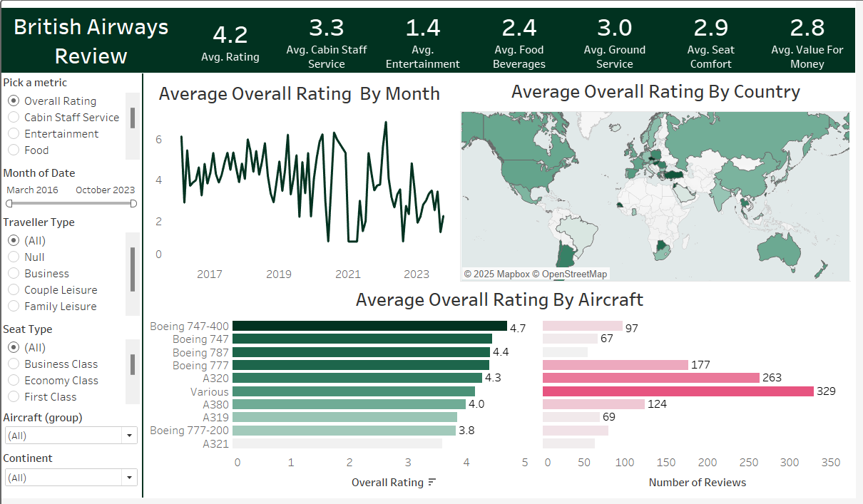Choose Cabin Staff Service metric
Viewport: 863px width, 504px height.
pyautogui.click(x=14, y=118)
